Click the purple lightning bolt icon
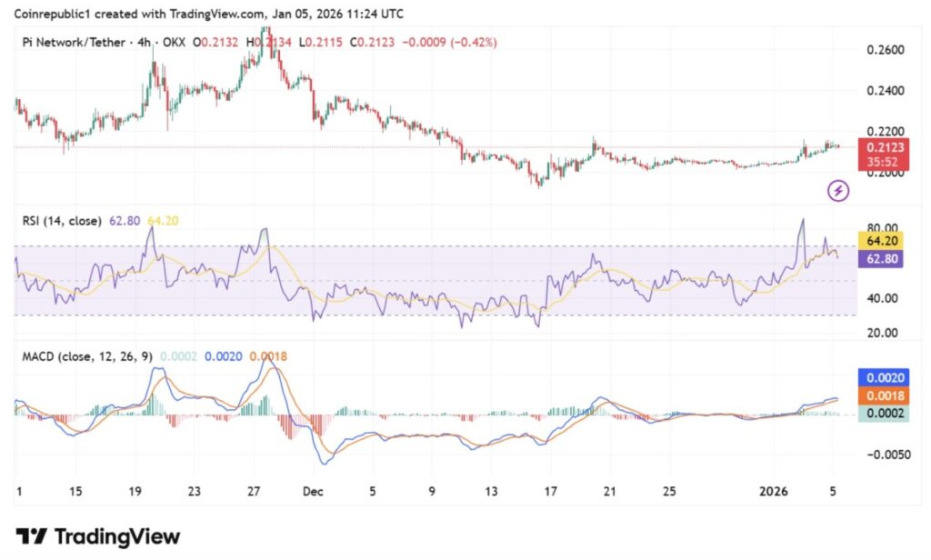Image resolution: width=931 pixels, height=560 pixels. [x=838, y=190]
